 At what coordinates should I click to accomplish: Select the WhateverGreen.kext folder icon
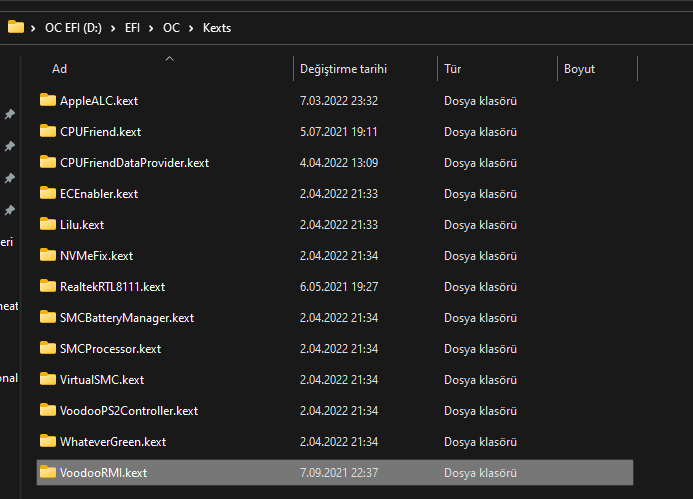coord(48,441)
